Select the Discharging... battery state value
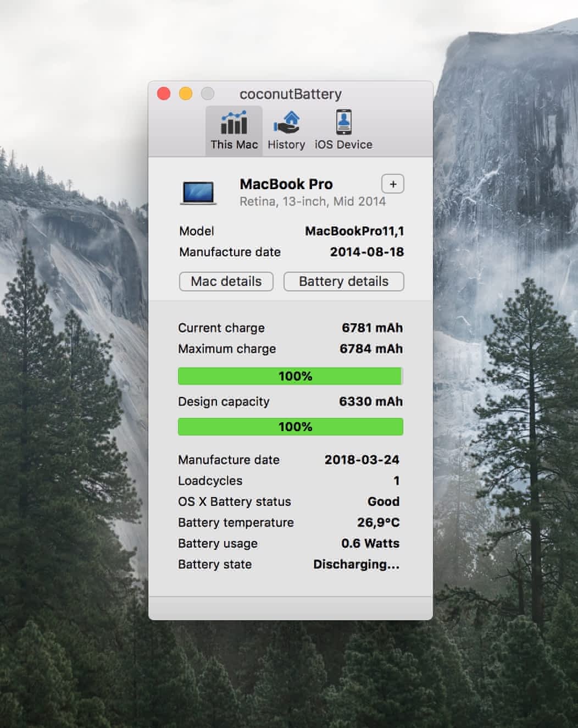 click(357, 564)
